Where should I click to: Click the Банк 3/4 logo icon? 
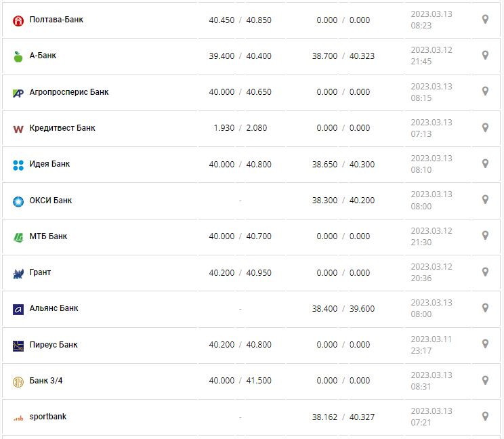click(x=18, y=381)
